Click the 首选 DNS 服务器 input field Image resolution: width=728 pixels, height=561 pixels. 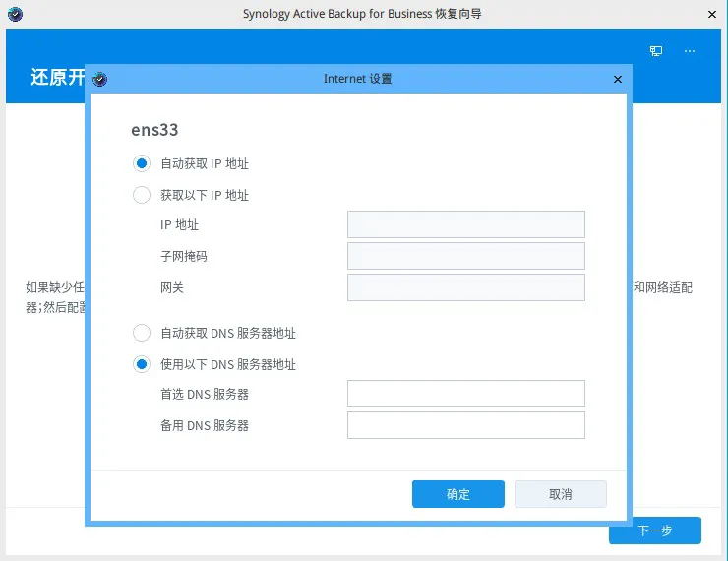click(x=466, y=394)
